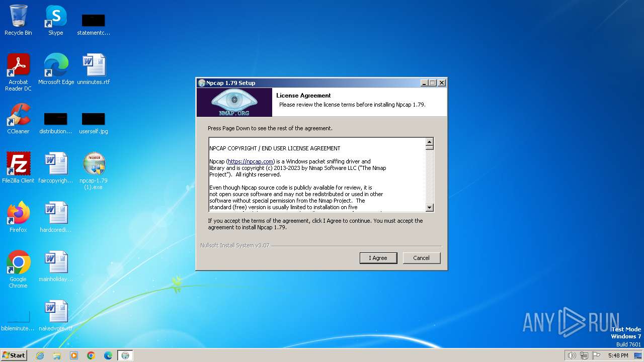Launch Windows Media Player from taskbar
This screenshot has height=362, width=644.
[74, 355]
